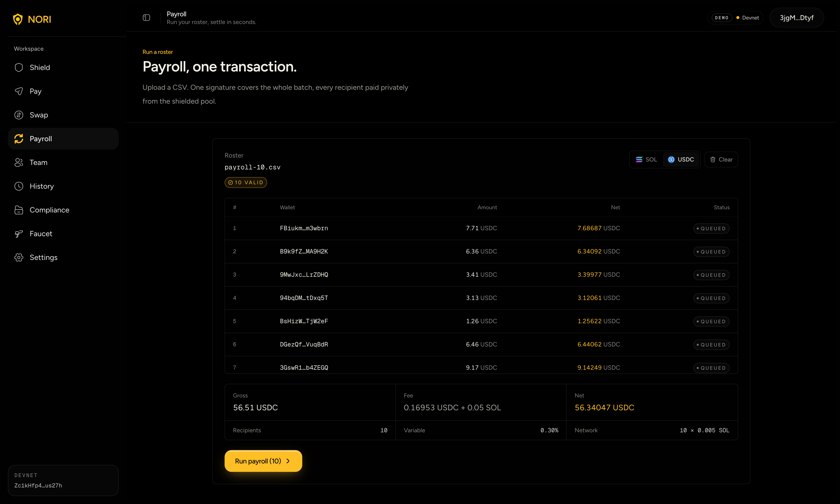This screenshot has height=504, width=840.
Task: Click the Compliance folder icon
Action: (x=19, y=210)
